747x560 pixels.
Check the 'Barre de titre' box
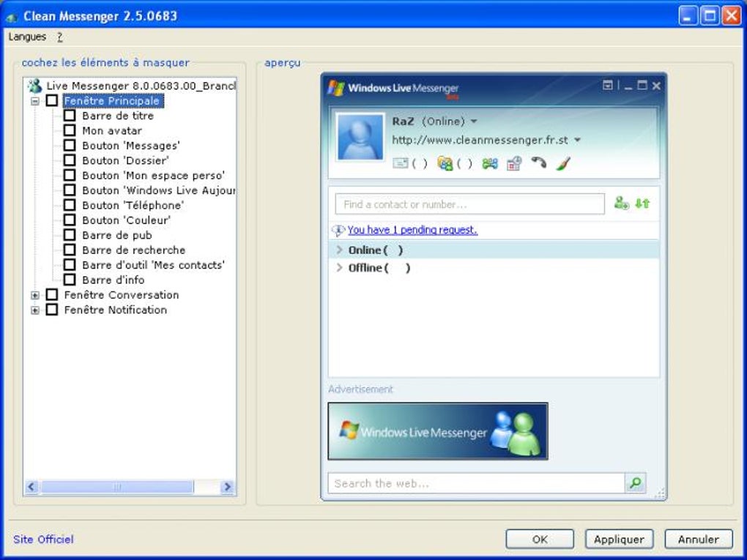(x=70, y=115)
